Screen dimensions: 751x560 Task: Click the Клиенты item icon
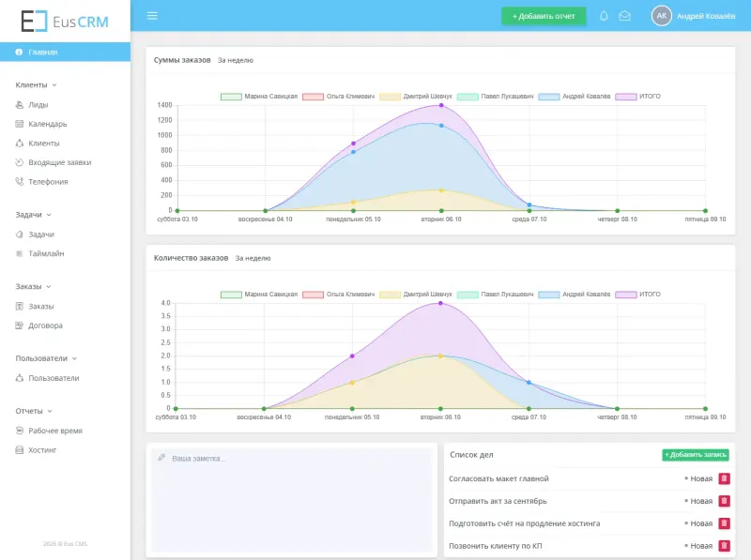click(19, 144)
